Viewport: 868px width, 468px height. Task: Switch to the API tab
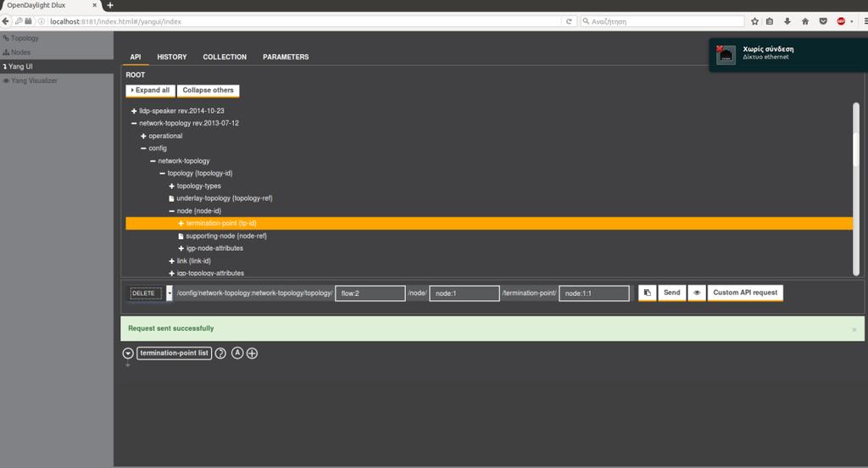[135, 57]
